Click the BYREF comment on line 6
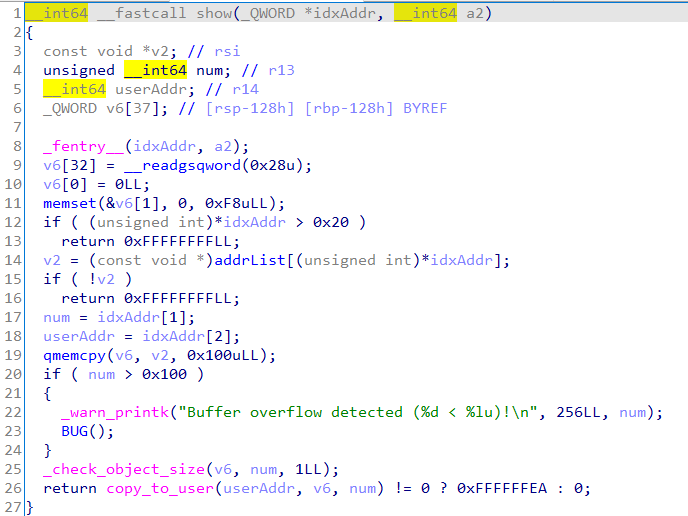Image resolution: width=688 pixels, height=516 pixels. click(x=425, y=108)
